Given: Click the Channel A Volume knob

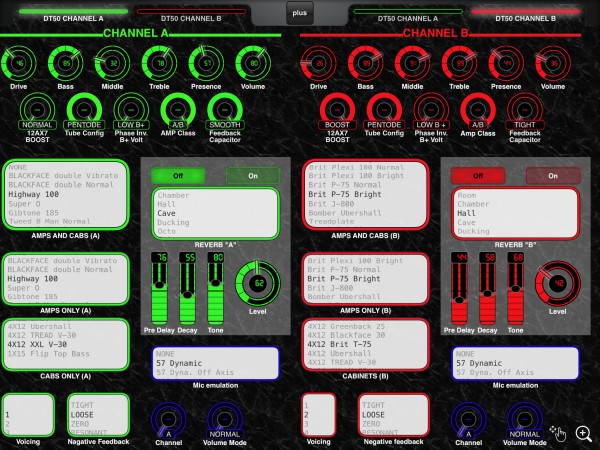Looking at the screenshot, I should 253,63.
